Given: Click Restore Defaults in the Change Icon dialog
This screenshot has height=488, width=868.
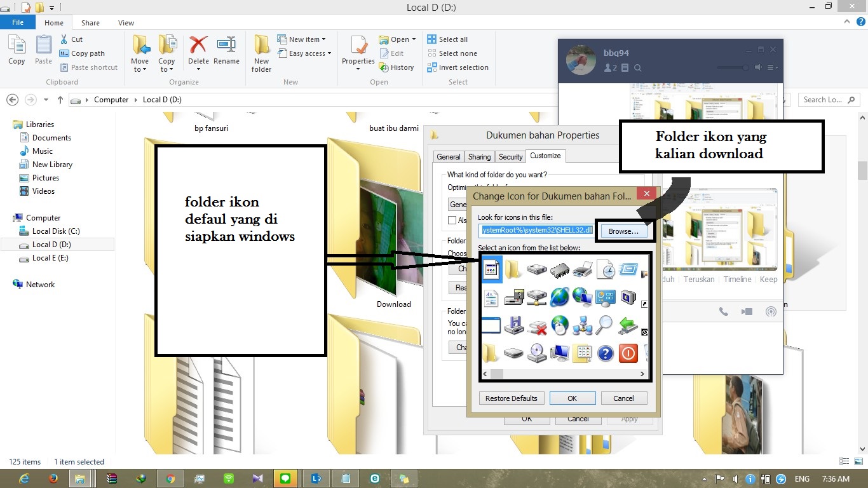Looking at the screenshot, I should click(511, 398).
